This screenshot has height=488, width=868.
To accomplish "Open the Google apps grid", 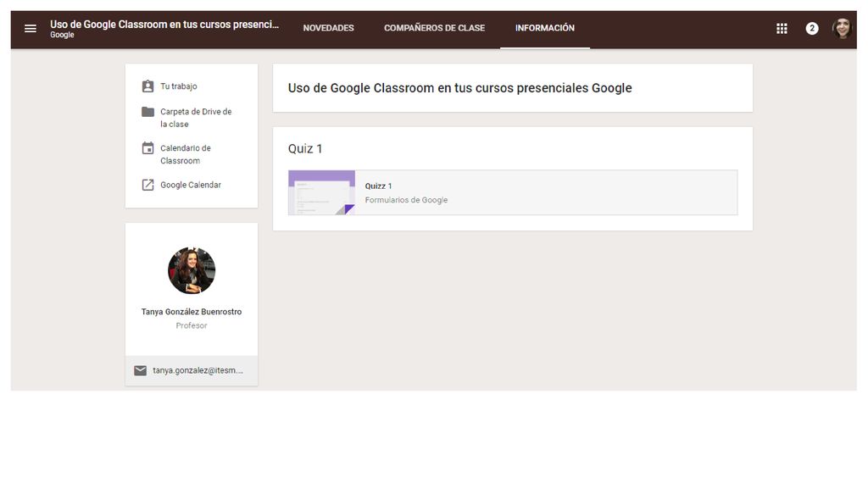I will point(782,28).
